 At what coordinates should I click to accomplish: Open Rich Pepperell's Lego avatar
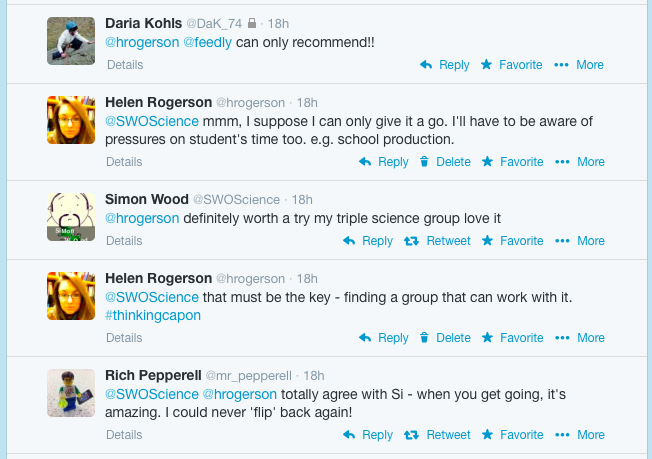click(x=71, y=393)
